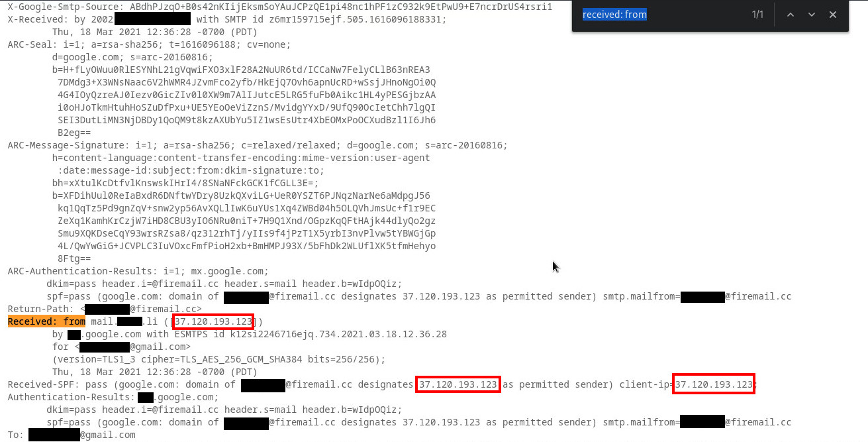Click the 1/1 match counter
This screenshot has height=442, width=868.
point(757,15)
